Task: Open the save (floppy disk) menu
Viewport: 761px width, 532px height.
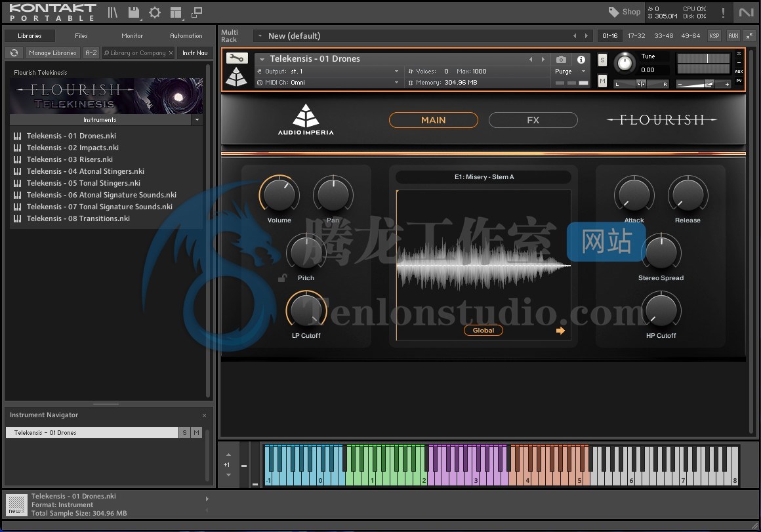Action: pos(134,12)
